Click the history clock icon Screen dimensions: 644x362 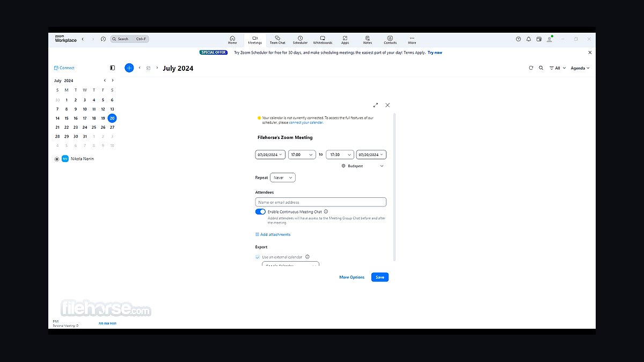[103, 39]
